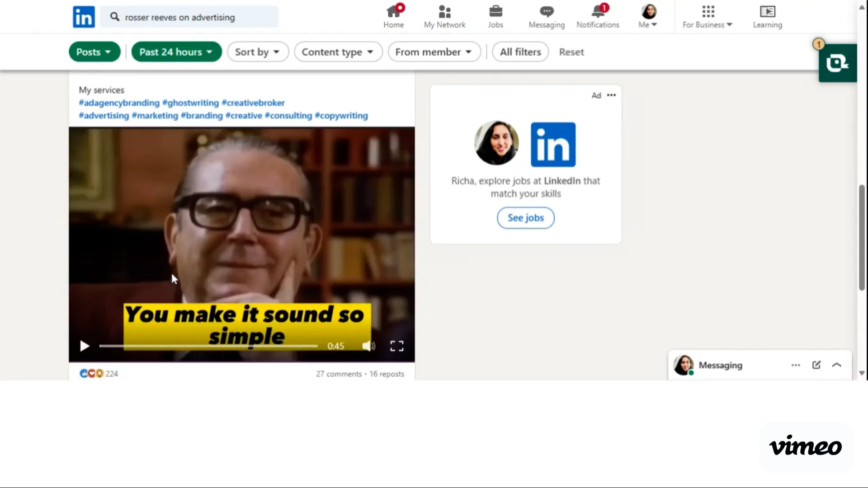The image size is (868, 488).
Task: Expand the Content type filter
Action: tap(338, 52)
